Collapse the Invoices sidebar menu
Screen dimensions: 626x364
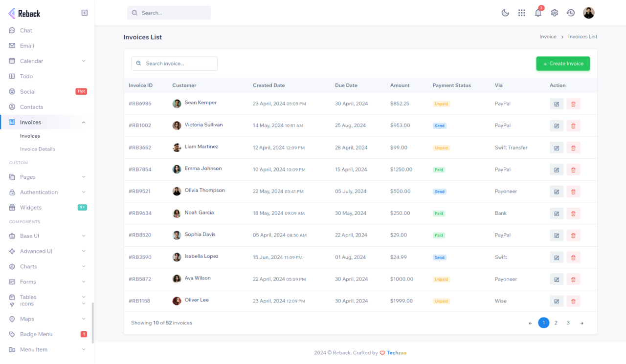[47, 122]
